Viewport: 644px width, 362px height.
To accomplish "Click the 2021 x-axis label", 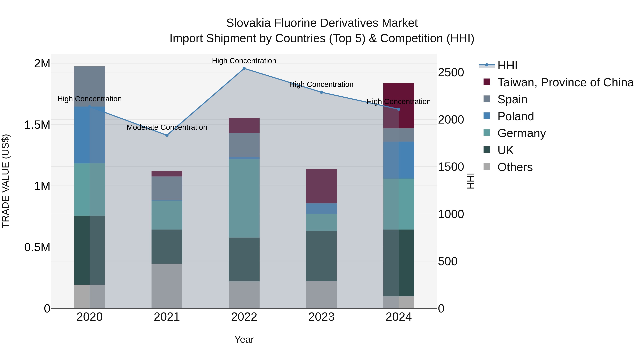I will click(x=167, y=317).
